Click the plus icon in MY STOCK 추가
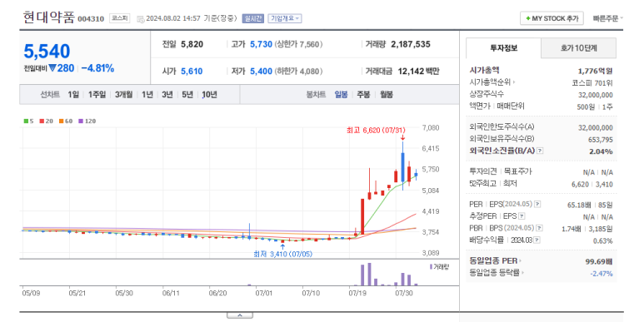 (527, 18)
